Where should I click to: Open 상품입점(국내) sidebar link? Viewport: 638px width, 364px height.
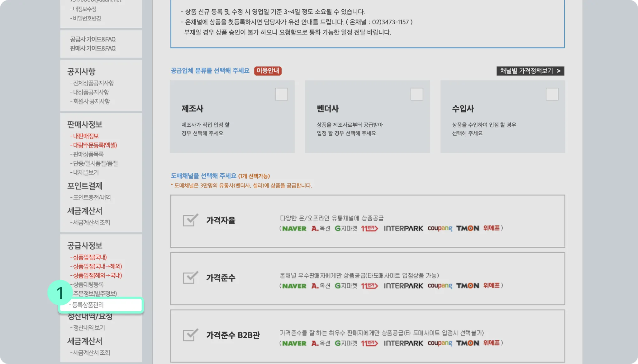click(90, 257)
